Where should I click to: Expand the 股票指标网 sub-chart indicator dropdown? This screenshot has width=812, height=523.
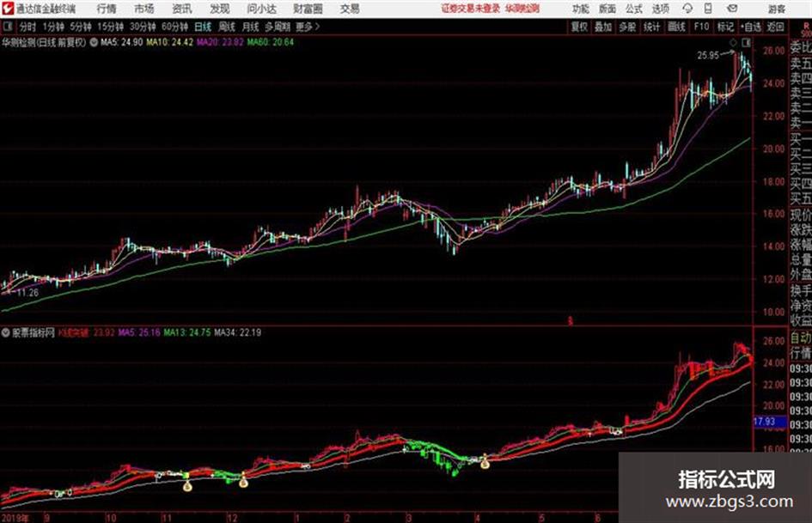point(6,332)
